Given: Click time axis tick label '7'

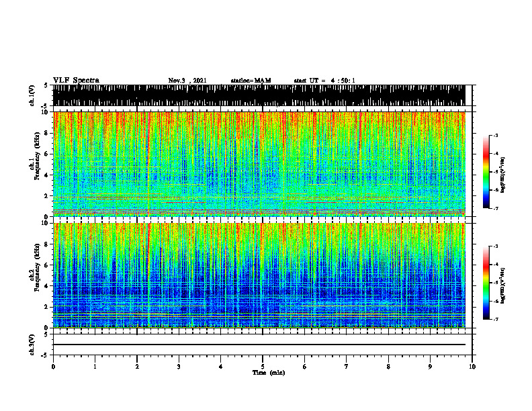Looking at the screenshot, I should coord(347,367).
